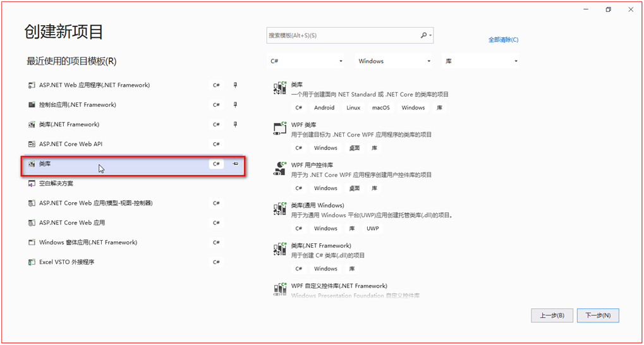Unpin ASP.NET Web 应用程序(.NET Framework) template

[x=235, y=85]
